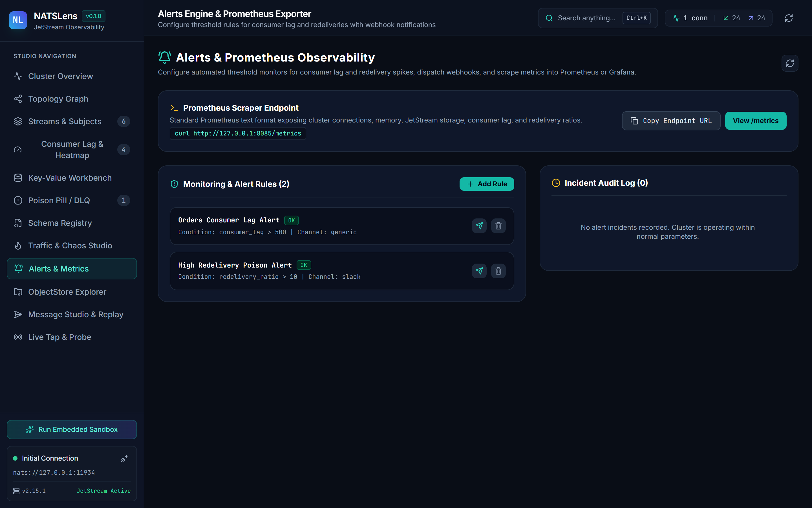
Task: Open Cluster Overview
Action: coord(72,76)
